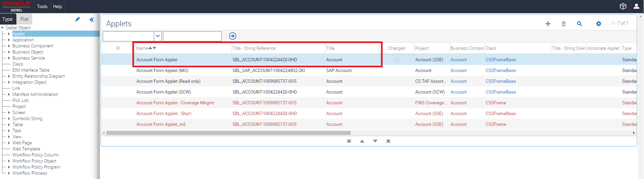Expand the Business Service node
644x179 pixels.
(x=9, y=58)
